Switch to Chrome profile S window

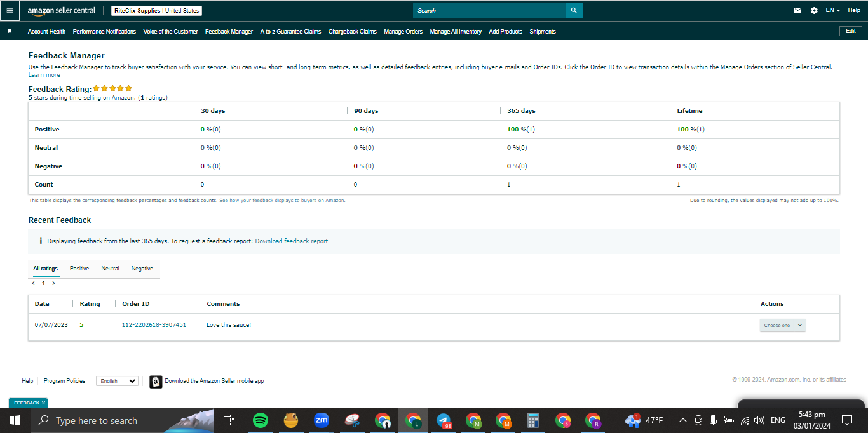[563, 420]
